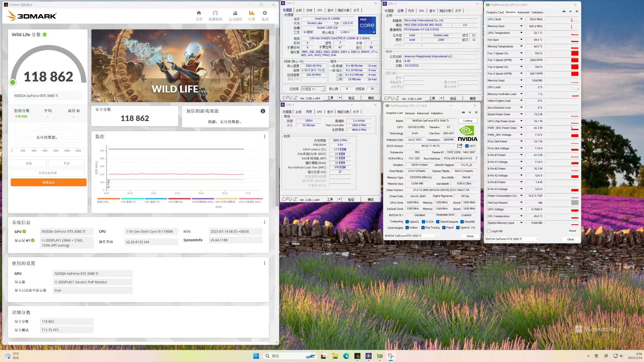Open 3DMark taskbar icon
Viewport: 644px width, 362px height.
[357, 356]
